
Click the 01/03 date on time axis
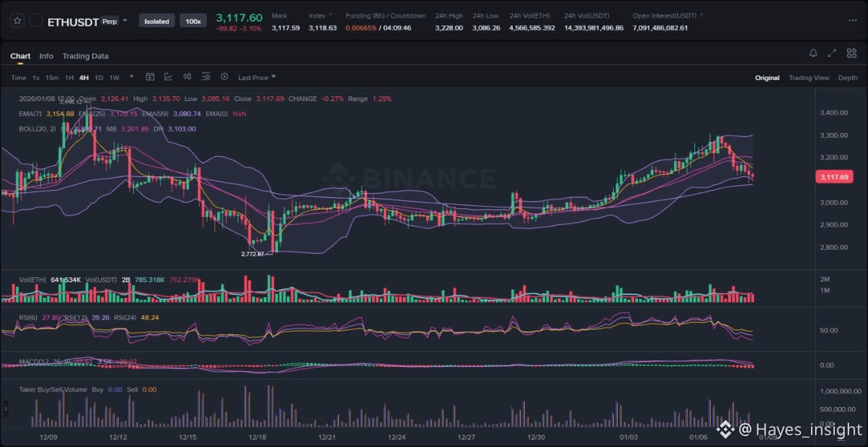pyautogui.click(x=629, y=438)
